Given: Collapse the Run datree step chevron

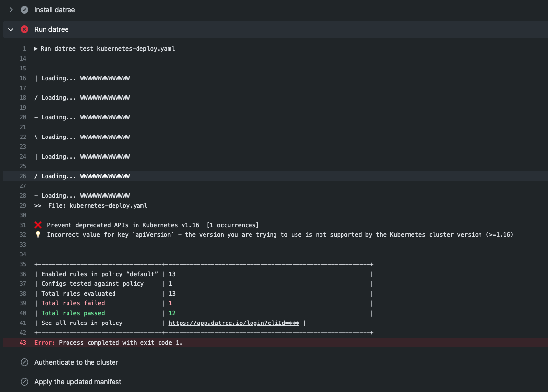Looking at the screenshot, I should pyautogui.click(x=11, y=30).
